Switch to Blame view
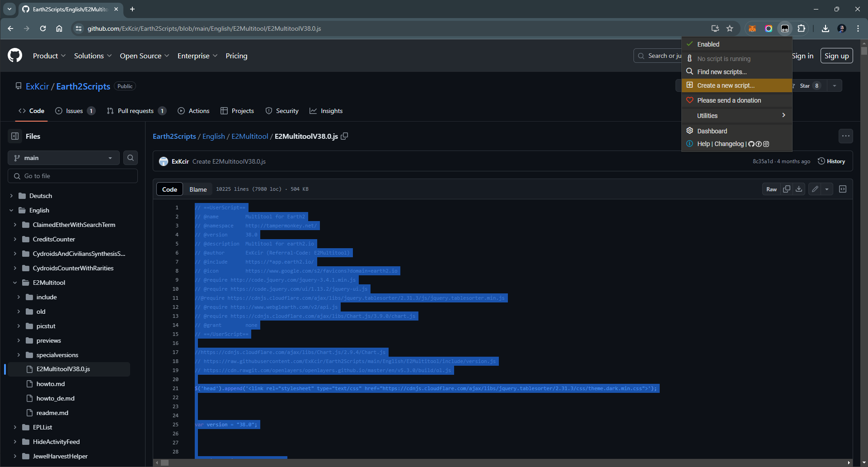This screenshot has width=868, height=467. [x=198, y=189]
